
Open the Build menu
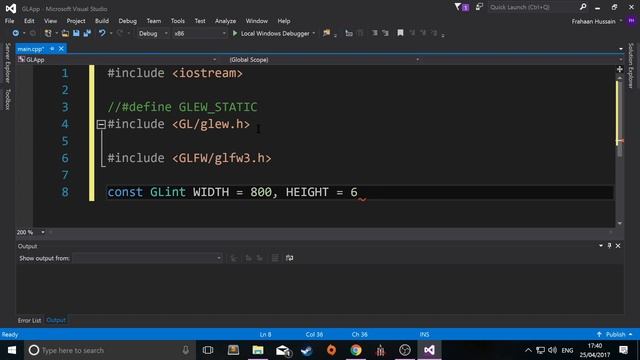click(x=102, y=21)
